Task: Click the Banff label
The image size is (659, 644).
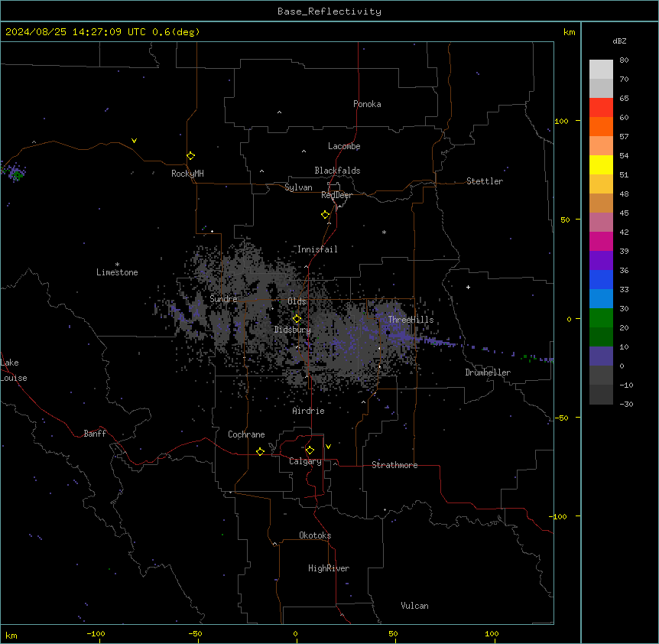Action: click(x=95, y=434)
